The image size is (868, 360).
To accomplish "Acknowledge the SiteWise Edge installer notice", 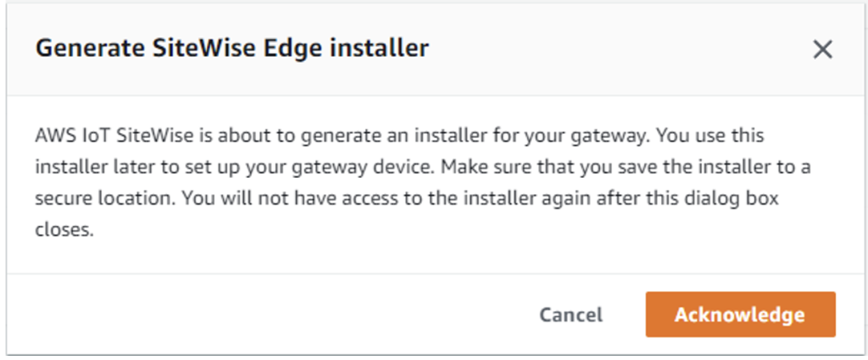I will click(740, 315).
